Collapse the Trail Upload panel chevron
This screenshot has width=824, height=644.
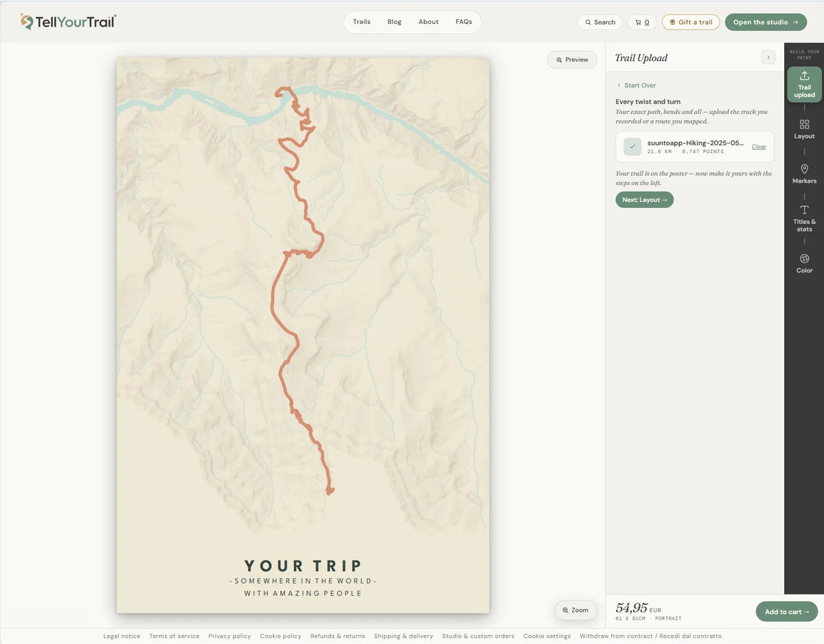click(768, 58)
